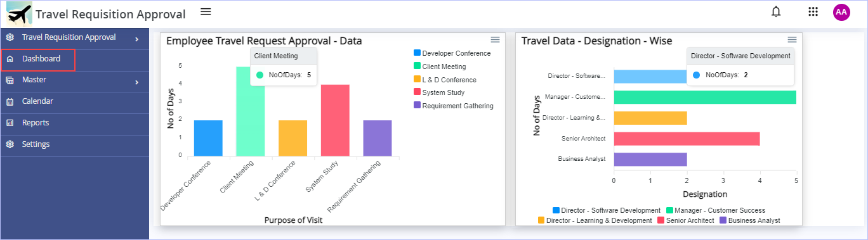
Task: Click the Requirement Gathering legend color swatch
Action: pos(417,106)
